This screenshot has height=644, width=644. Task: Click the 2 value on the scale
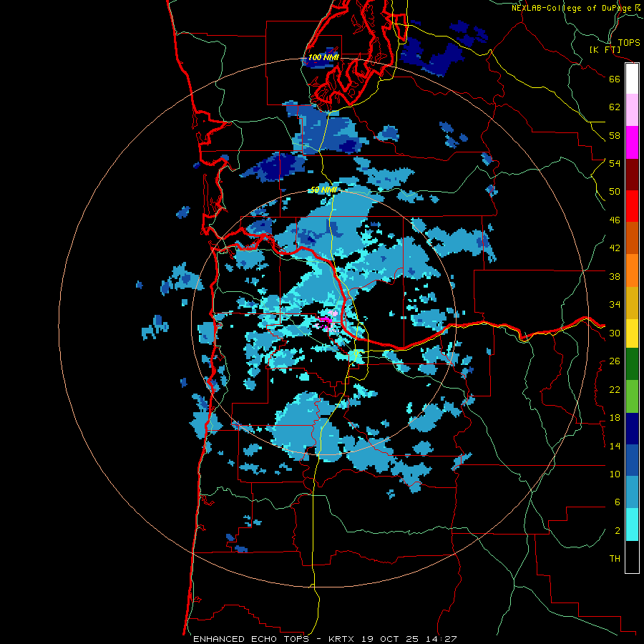pos(617,531)
